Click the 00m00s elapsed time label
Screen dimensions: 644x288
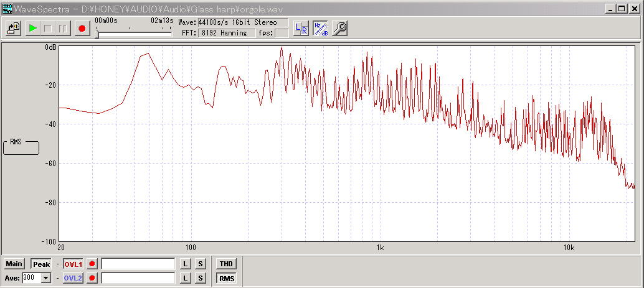pos(106,20)
